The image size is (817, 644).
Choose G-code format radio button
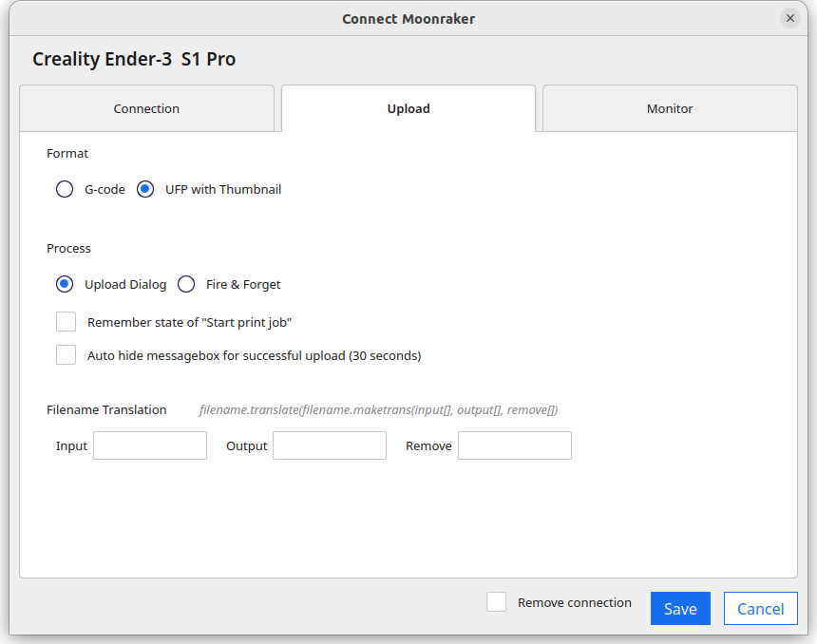65,189
